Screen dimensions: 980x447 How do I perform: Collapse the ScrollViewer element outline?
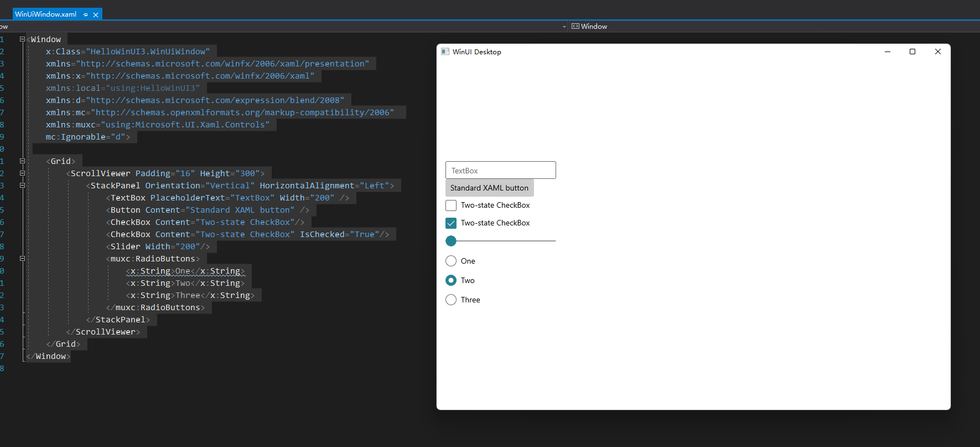click(22, 173)
